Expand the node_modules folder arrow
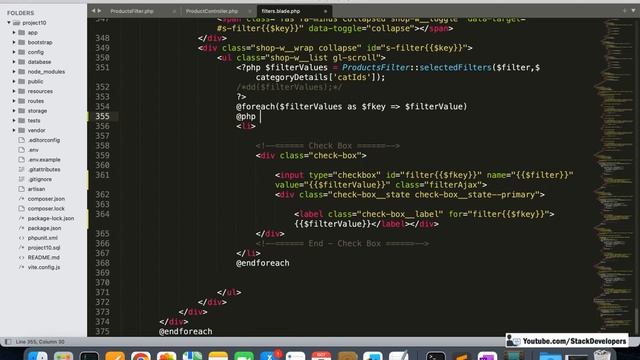 coord(14,72)
